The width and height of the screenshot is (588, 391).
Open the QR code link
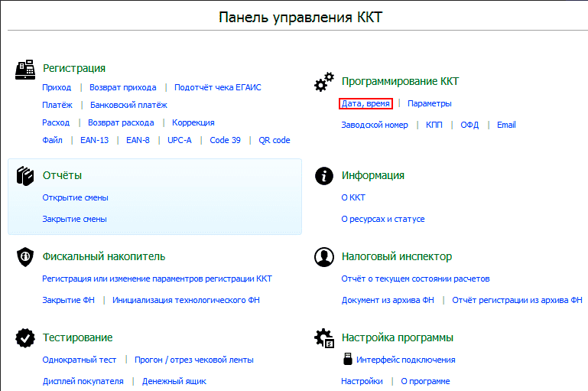tap(275, 140)
